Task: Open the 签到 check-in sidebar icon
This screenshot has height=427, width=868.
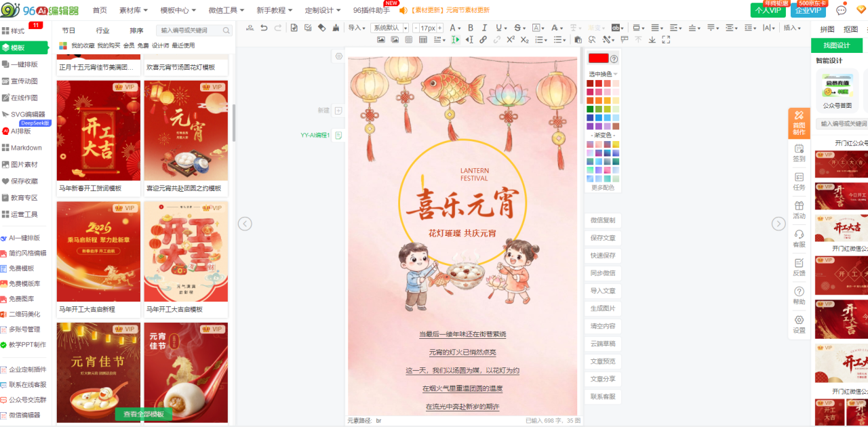Action: pyautogui.click(x=799, y=153)
